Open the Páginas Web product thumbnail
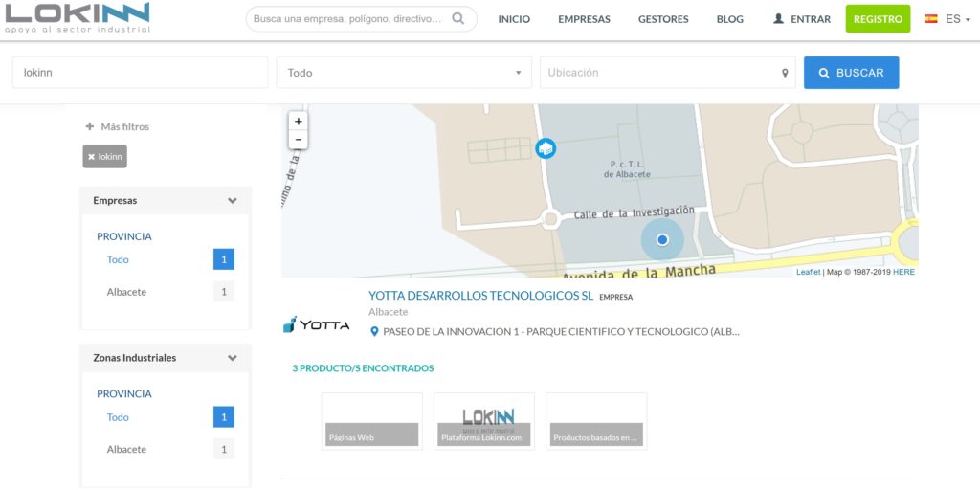The width and height of the screenshot is (980, 490). (x=372, y=421)
